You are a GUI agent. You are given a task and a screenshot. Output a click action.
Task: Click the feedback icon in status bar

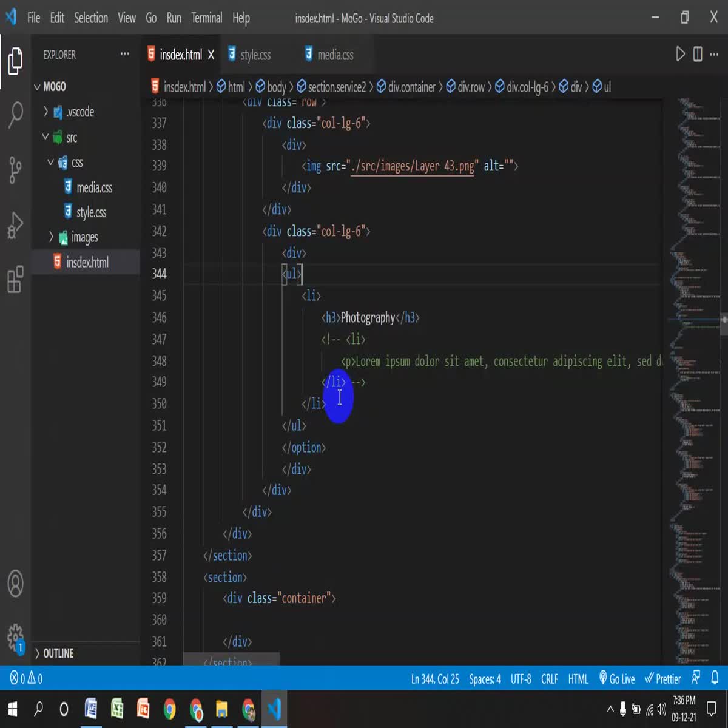(x=696, y=678)
